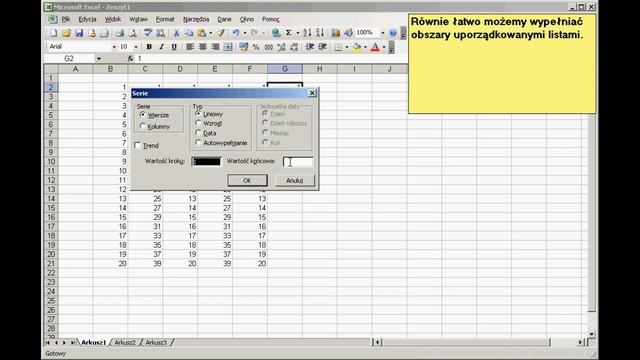
Task: Close the Serie dialog with X
Action: click(312, 93)
